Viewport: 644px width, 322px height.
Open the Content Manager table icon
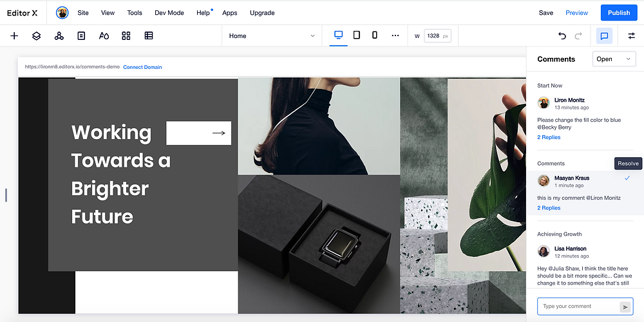(149, 35)
